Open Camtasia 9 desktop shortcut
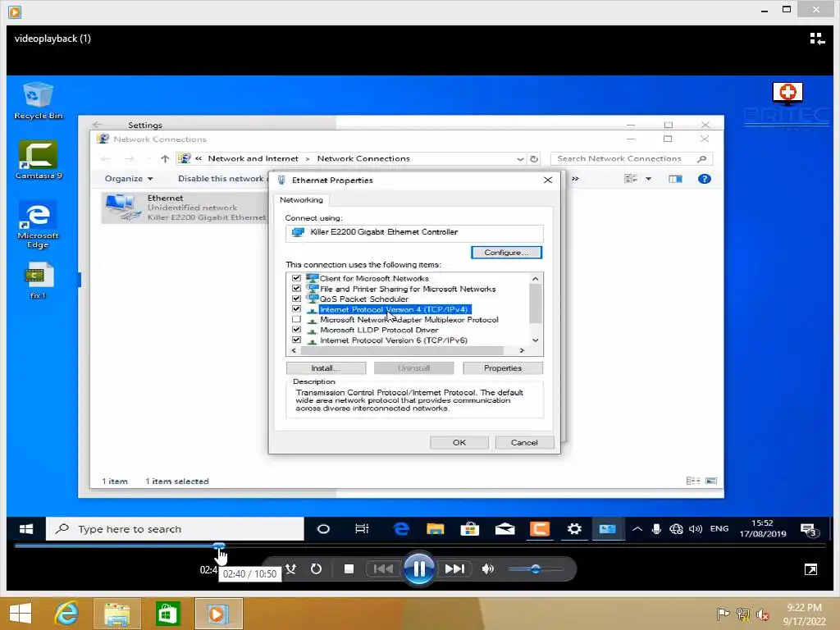 pyautogui.click(x=39, y=160)
